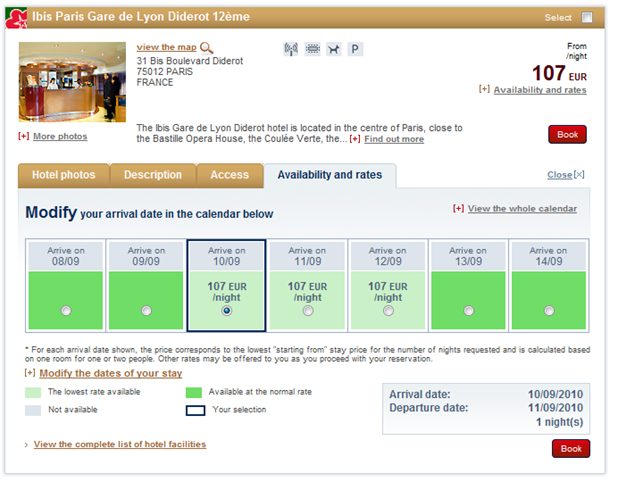Image resolution: width=618 pixels, height=482 pixels.
Task: Click the Find out more link
Action: (x=394, y=139)
